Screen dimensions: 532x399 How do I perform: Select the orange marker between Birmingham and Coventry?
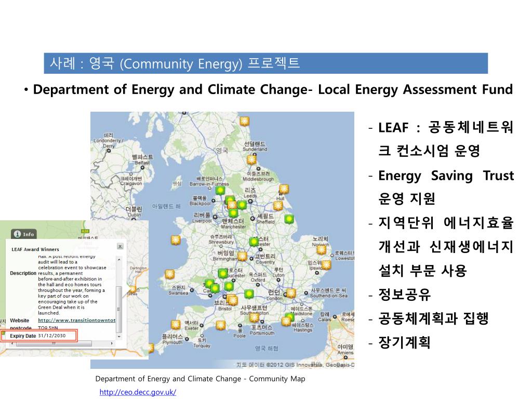242,257
